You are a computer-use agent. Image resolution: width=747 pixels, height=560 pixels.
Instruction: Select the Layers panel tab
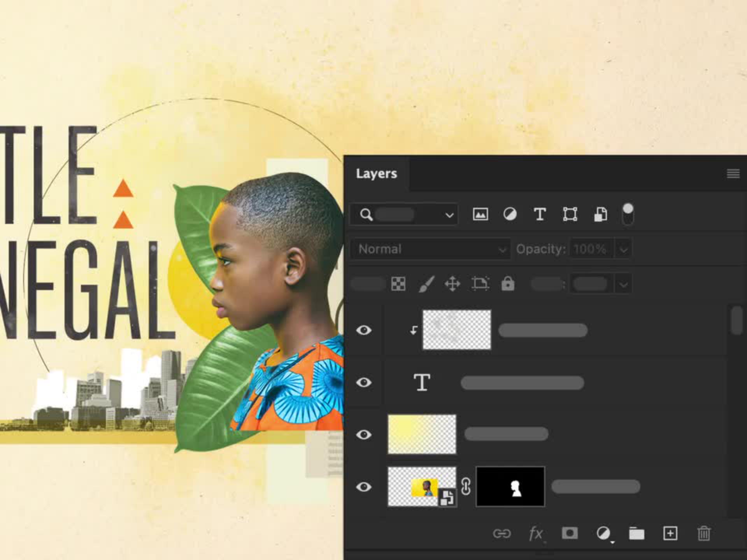coord(376,173)
